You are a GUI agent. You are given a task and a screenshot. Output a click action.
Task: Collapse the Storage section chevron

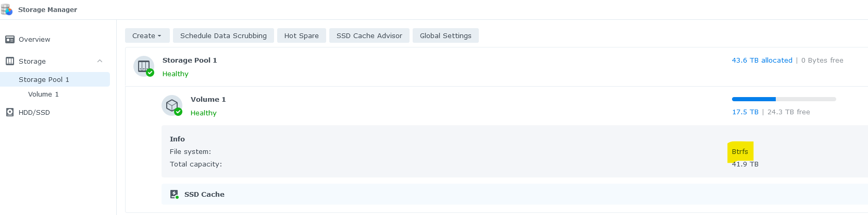point(100,61)
